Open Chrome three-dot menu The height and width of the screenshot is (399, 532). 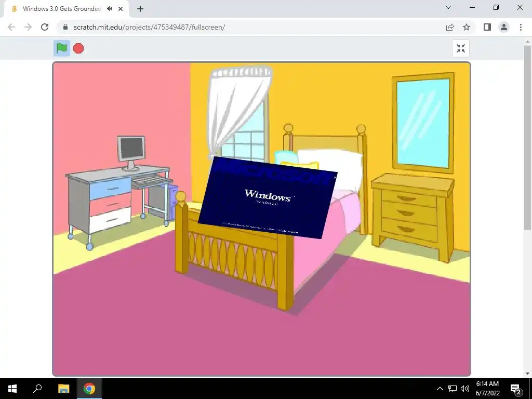[x=521, y=27]
